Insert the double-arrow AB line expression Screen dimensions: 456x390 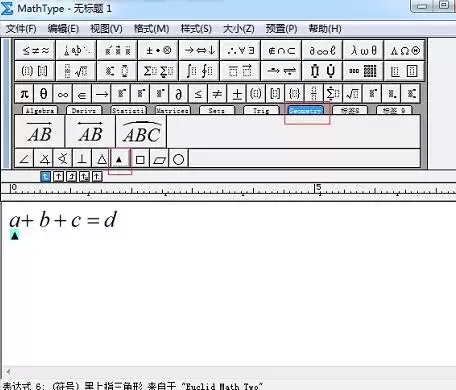(90, 132)
